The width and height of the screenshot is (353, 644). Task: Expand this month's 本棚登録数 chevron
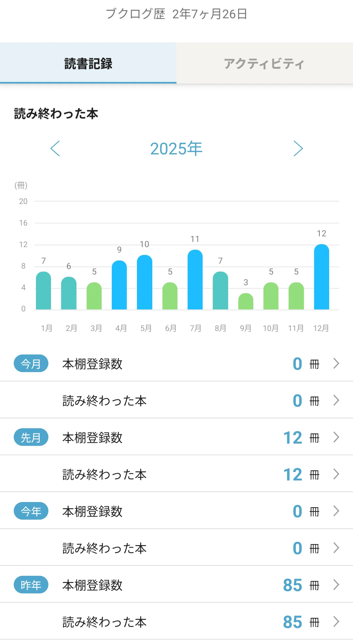(x=336, y=363)
